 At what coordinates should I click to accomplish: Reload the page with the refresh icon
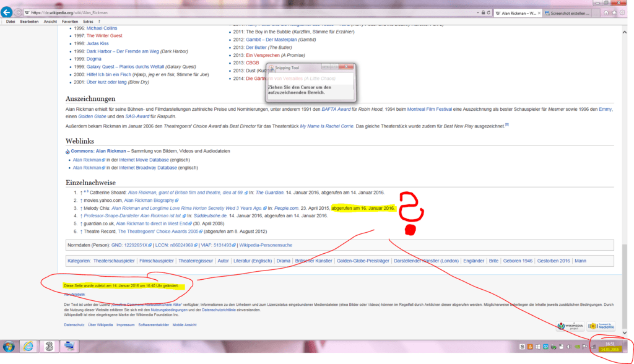(x=489, y=12)
